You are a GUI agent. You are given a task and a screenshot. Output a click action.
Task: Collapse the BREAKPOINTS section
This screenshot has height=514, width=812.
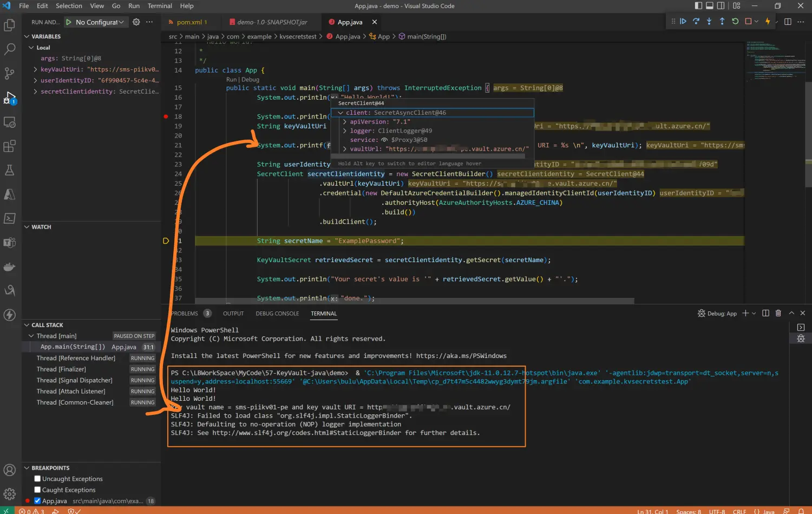[27, 468]
